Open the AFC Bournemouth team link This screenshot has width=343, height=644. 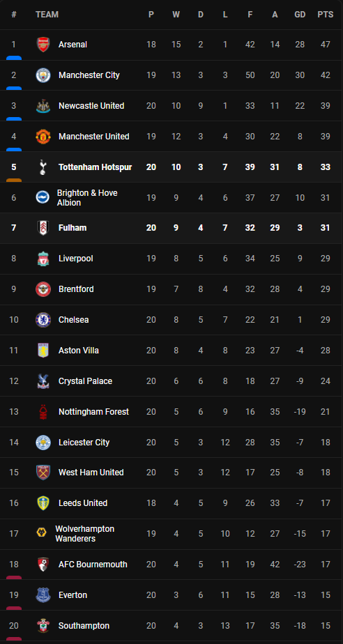point(93,565)
